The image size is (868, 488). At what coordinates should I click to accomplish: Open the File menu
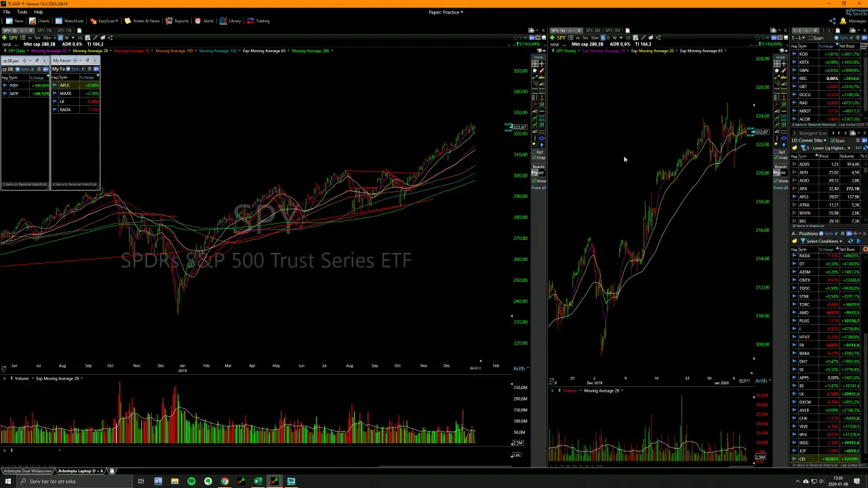click(6, 12)
